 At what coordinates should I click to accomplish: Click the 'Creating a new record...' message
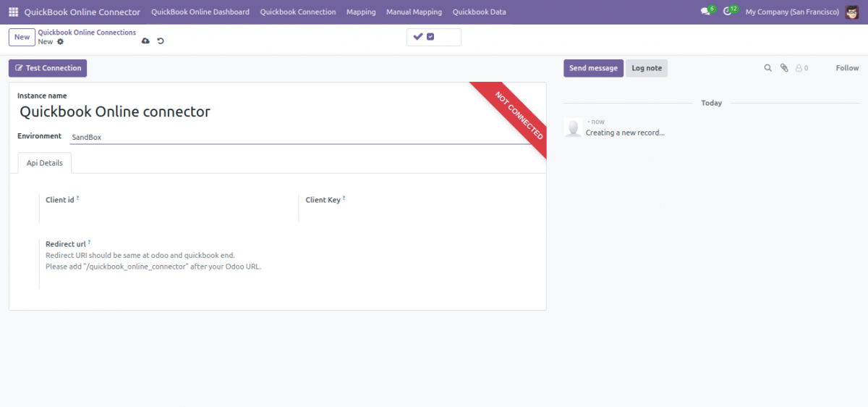[625, 133]
